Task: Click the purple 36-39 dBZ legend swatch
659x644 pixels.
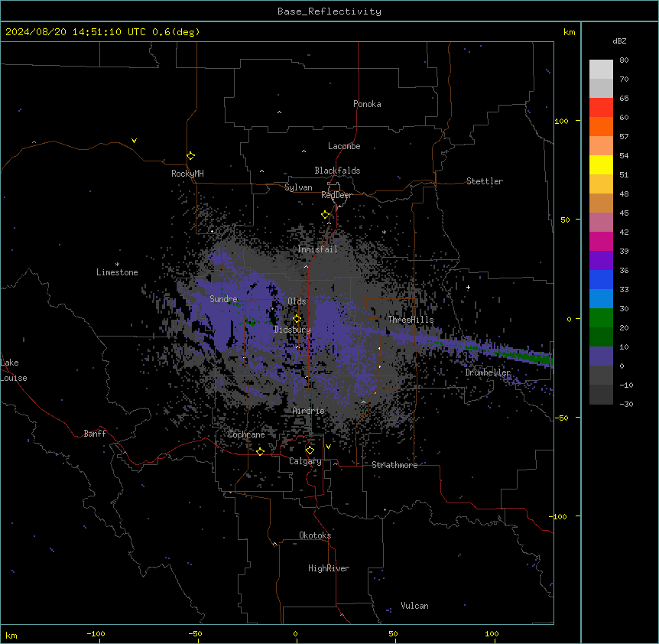Action: click(601, 261)
